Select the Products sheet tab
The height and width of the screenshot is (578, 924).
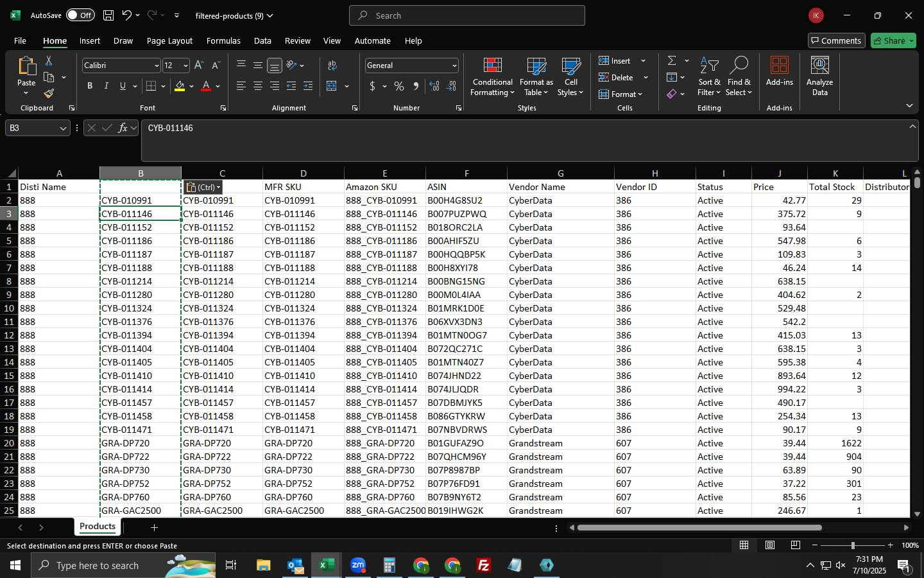(98, 527)
